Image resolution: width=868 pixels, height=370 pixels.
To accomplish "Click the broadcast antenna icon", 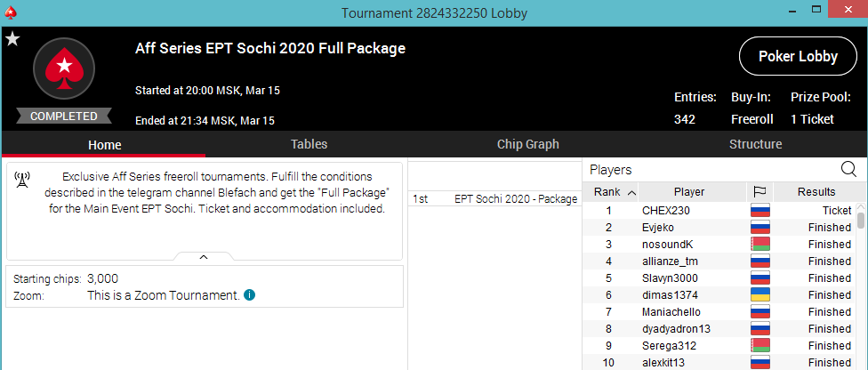I will pyautogui.click(x=22, y=180).
